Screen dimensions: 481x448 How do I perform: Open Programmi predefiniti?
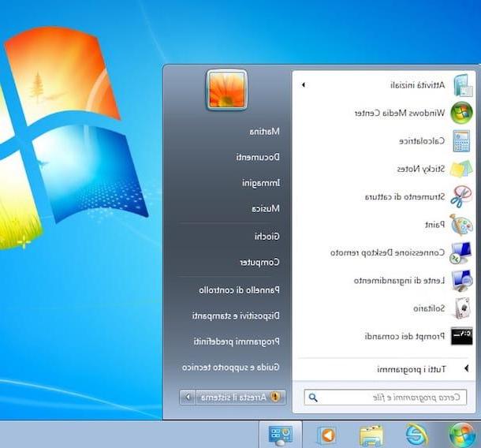[x=237, y=342]
